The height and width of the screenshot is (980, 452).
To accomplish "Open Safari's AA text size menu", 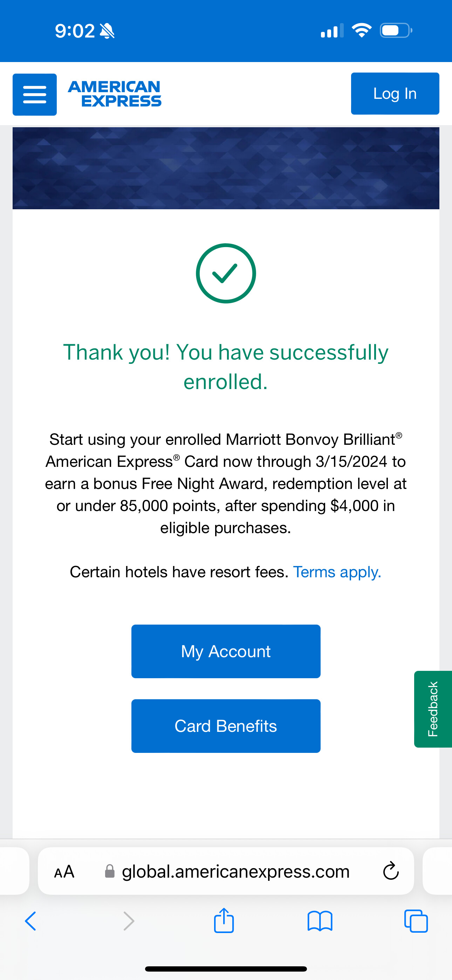I will [x=64, y=871].
